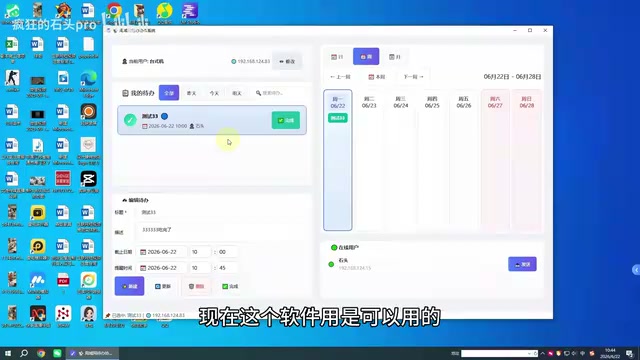Image resolution: width=640 pixels, height=360 pixels.
Task: Select the 周一 06/22 calendar column
Action: (x=338, y=160)
